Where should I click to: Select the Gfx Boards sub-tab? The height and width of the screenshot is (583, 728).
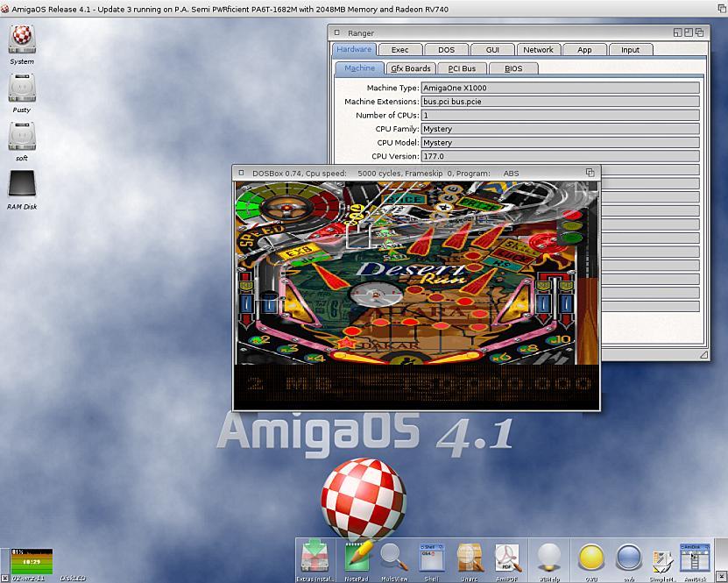tap(411, 68)
